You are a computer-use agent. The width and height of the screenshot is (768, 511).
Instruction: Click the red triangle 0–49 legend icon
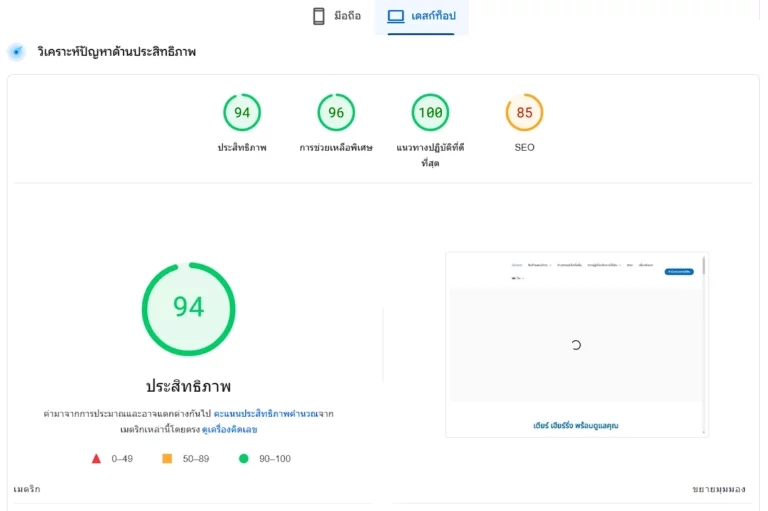point(96,459)
